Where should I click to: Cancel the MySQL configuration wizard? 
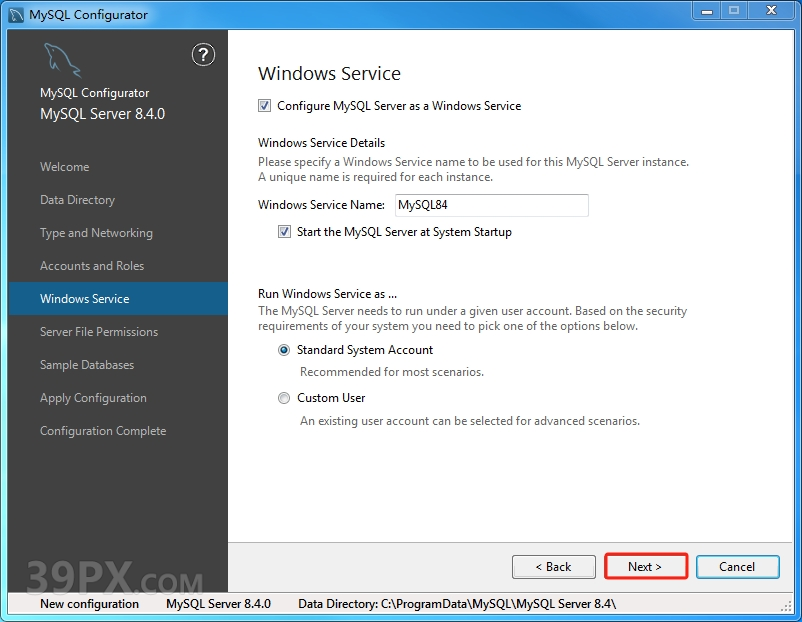click(x=737, y=567)
